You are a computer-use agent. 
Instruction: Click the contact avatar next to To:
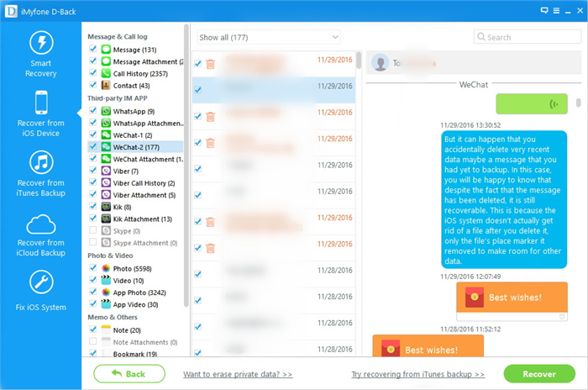[381, 63]
